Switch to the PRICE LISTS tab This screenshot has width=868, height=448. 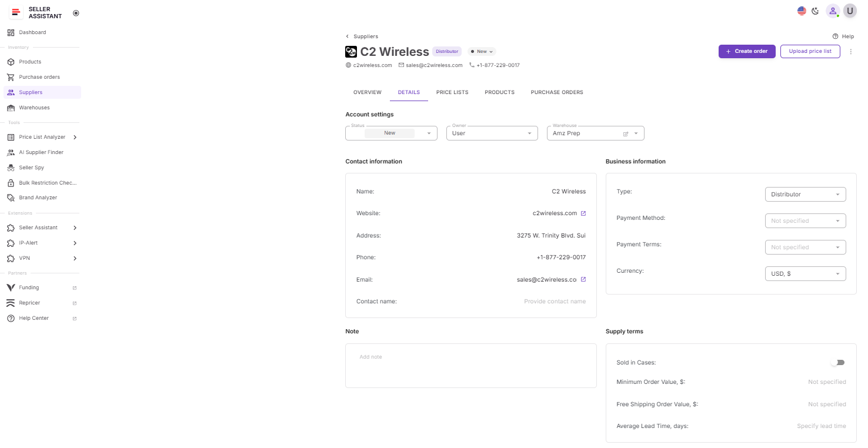click(x=452, y=92)
